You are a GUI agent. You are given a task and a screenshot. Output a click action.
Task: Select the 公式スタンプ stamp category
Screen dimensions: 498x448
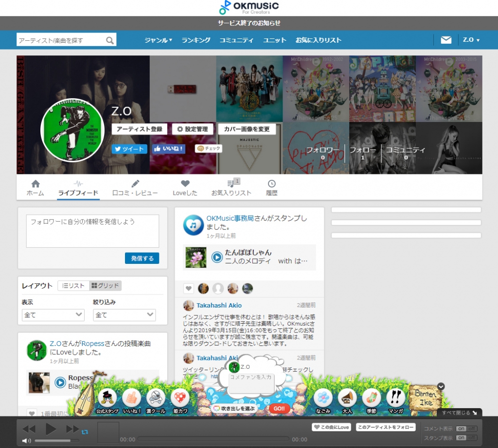tap(107, 400)
